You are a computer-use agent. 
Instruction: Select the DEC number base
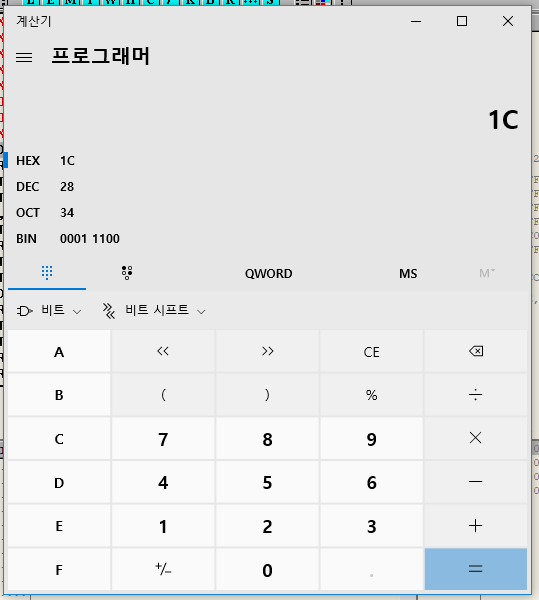[268, 187]
